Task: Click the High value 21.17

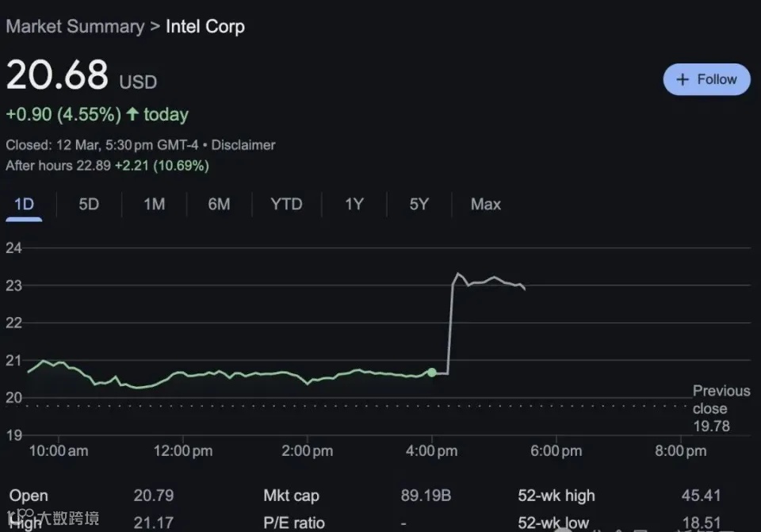Action: click(x=153, y=522)
